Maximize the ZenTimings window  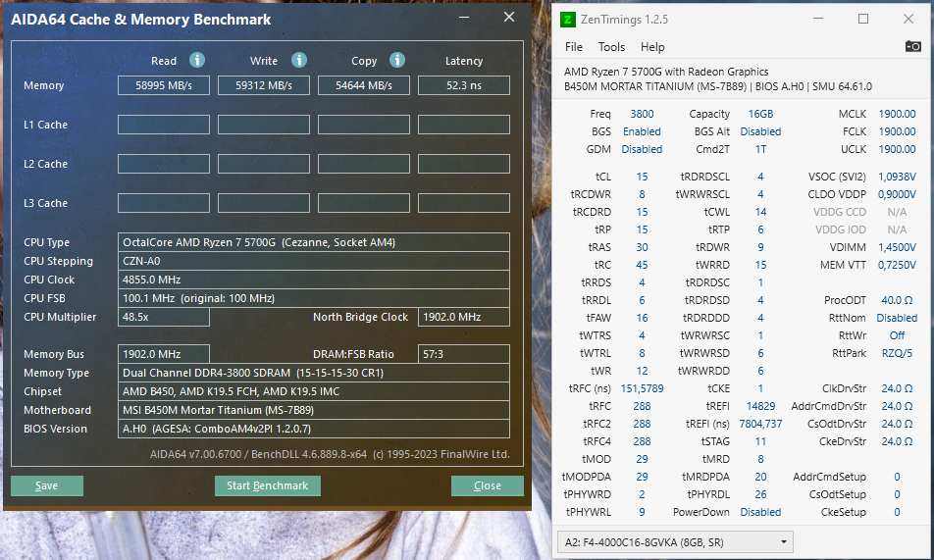pyautogui.click(x=863, y=19)
